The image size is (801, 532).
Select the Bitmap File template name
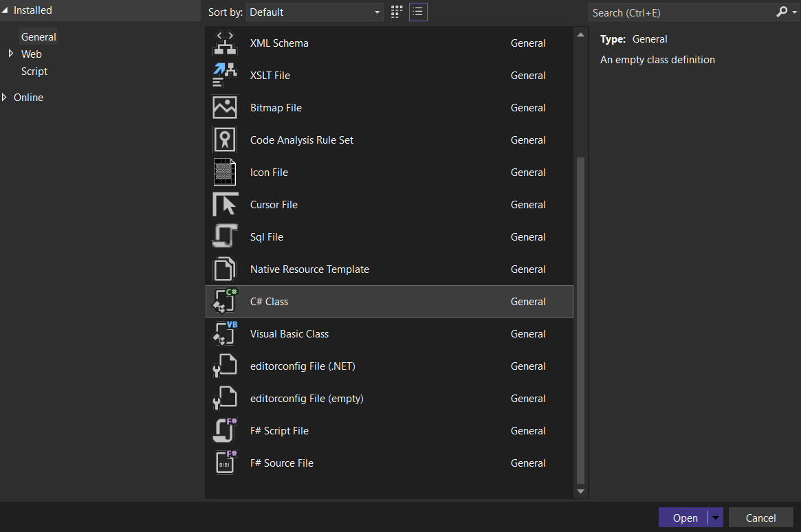coord(276,108)
